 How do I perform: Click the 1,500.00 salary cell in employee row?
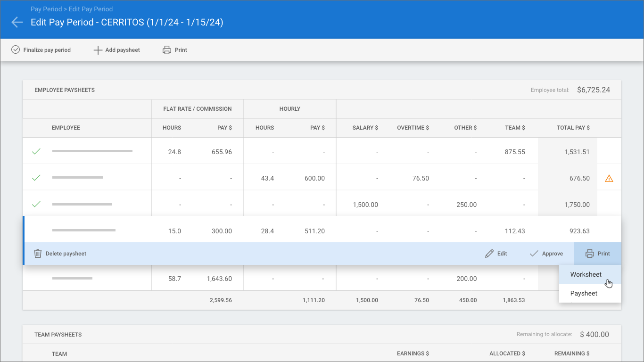[x=365, y=205]
